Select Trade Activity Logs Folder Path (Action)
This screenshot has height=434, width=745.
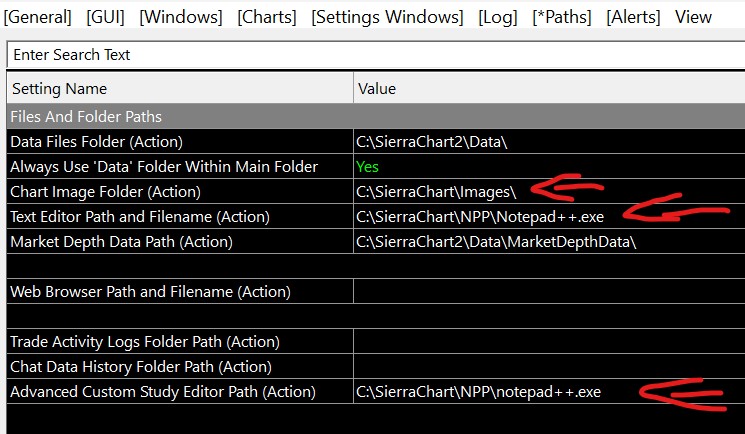145,342
